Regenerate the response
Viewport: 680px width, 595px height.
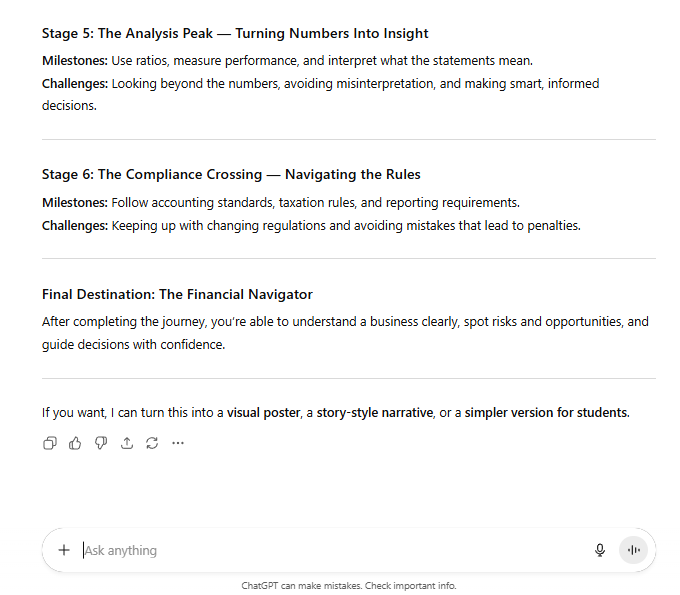tap(152, 443)
